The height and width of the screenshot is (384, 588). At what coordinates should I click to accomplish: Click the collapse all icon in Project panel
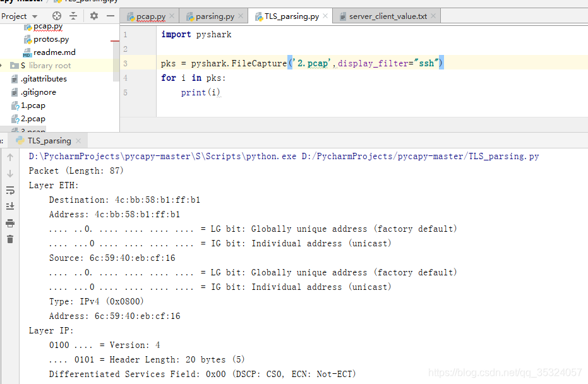tap(73, 16)
